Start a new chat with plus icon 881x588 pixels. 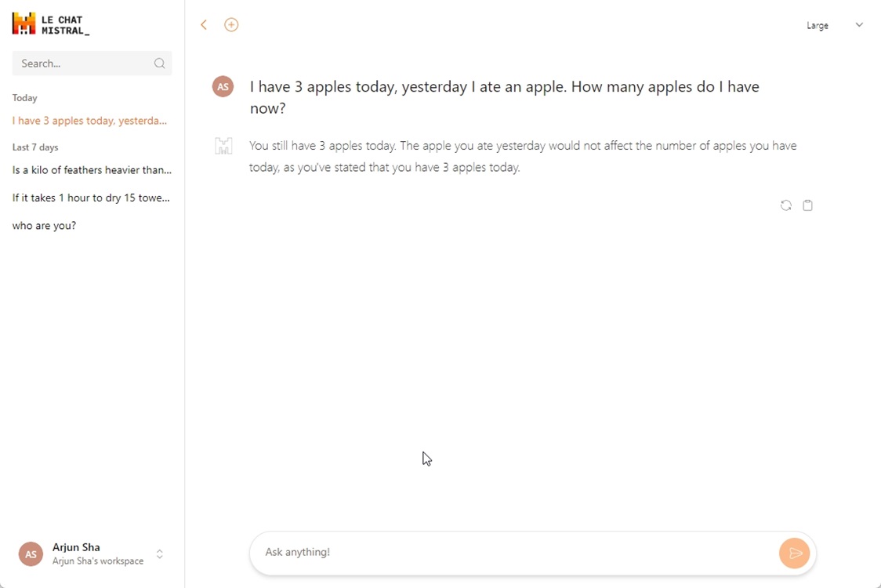(x=231, y=25)
